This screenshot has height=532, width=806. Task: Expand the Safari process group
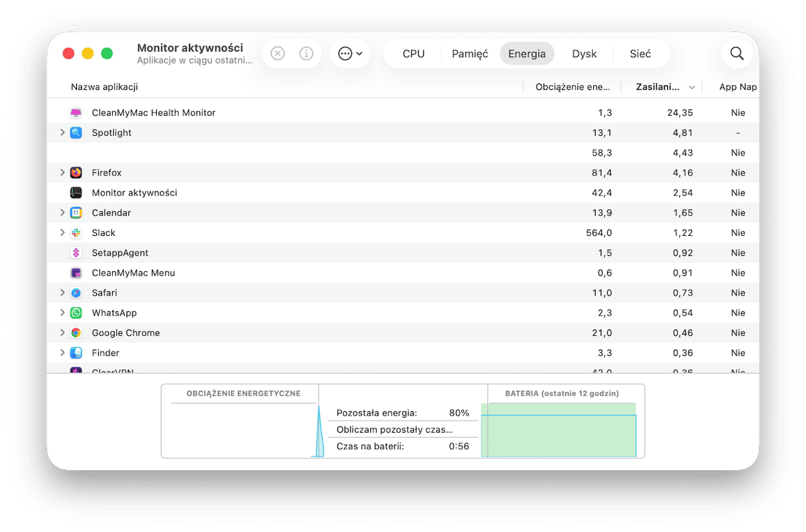[x=62, y=293]
